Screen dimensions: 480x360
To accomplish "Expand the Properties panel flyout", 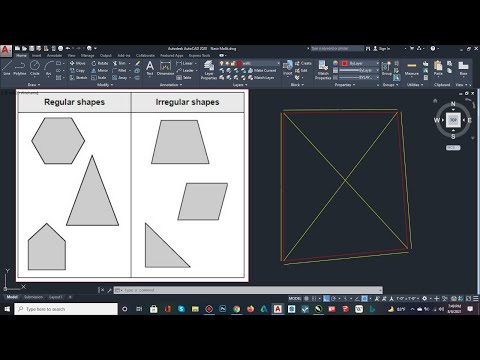I will pos(345,85).
